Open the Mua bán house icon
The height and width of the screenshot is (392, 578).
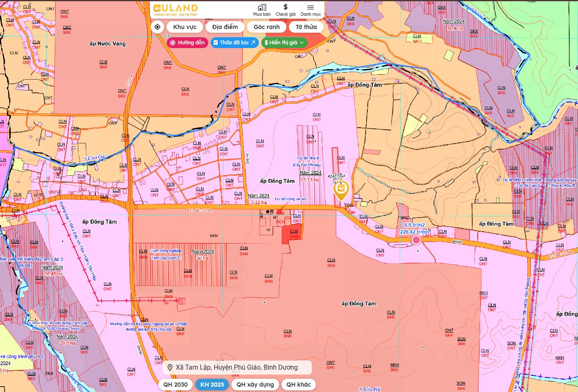[262, 7]
